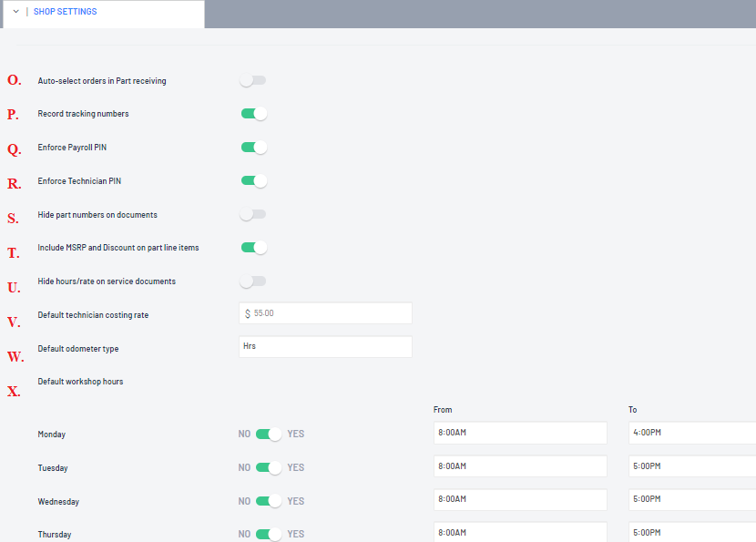Edit Default technician costing rate field
This screenshot has height=542, width=756.
pyautogui.click(x=325, y=313)
